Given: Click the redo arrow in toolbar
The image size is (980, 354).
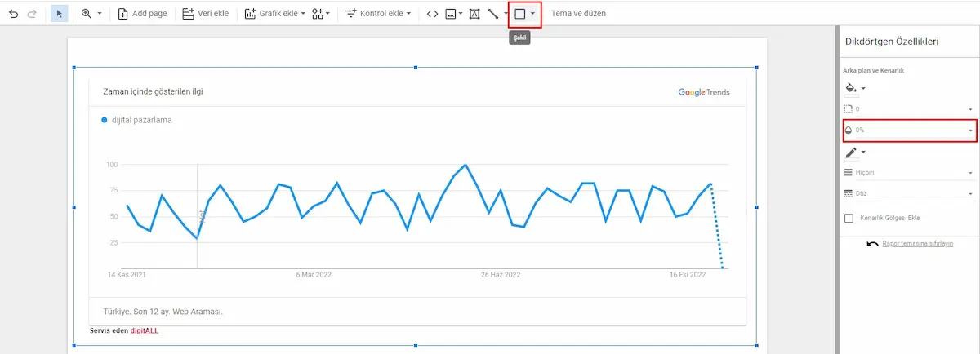Looking at the screenshot, I should pyautogui.click(x=32, y=14).
